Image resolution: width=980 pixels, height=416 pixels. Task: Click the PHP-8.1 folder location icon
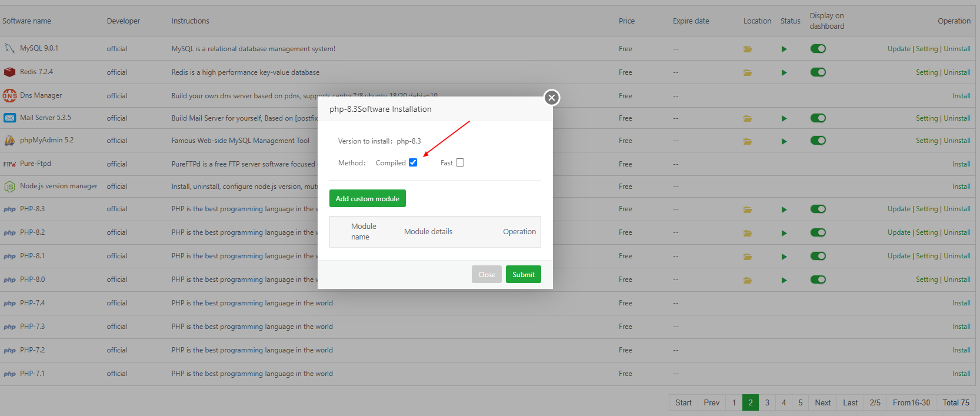[x=747, y=257]
